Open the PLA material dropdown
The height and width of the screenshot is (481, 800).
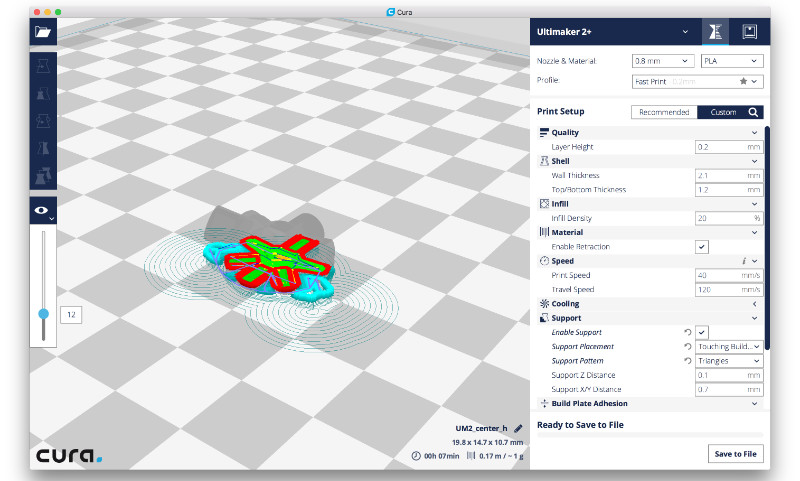(x=732, y=61)
